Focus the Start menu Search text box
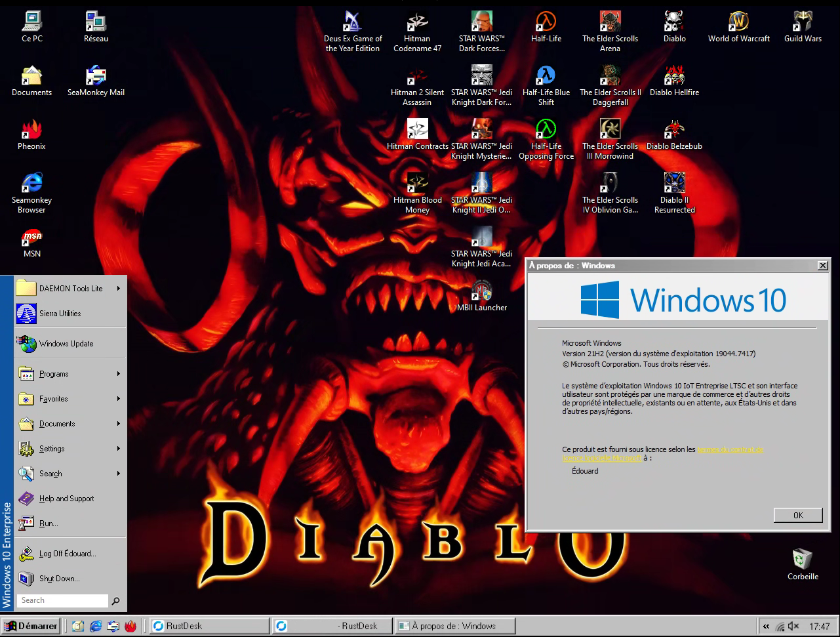This screenshot has width=840, height=637. click(x=62, y=600)
